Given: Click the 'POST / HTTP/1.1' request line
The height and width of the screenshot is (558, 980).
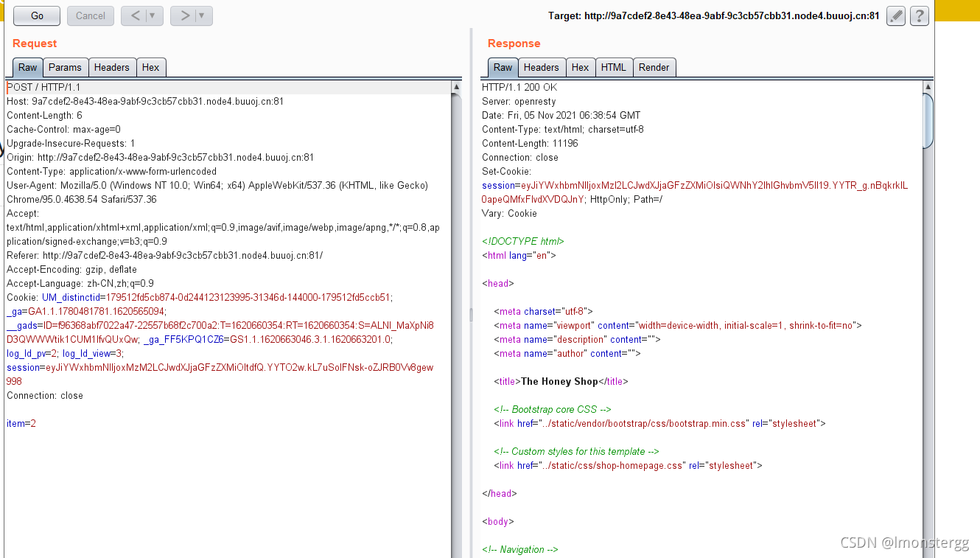Looking at the screenshot, I should (x=43, y=87).
